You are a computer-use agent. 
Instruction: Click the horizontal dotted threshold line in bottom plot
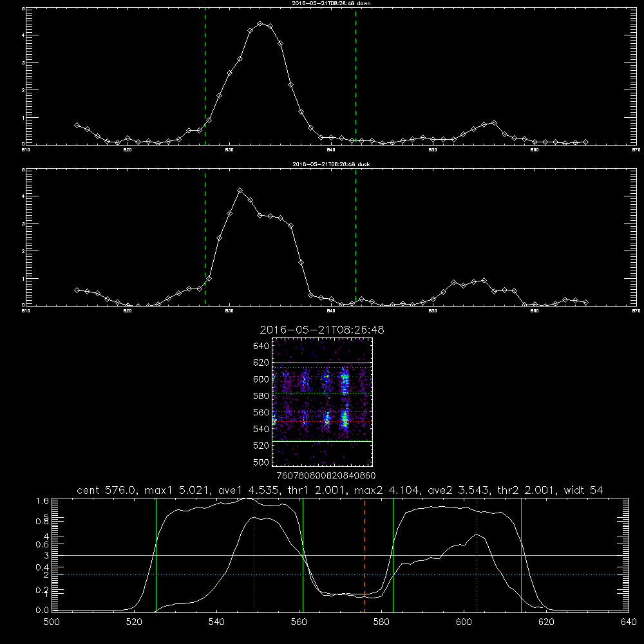pyautogui.click(x=340, y=574)
